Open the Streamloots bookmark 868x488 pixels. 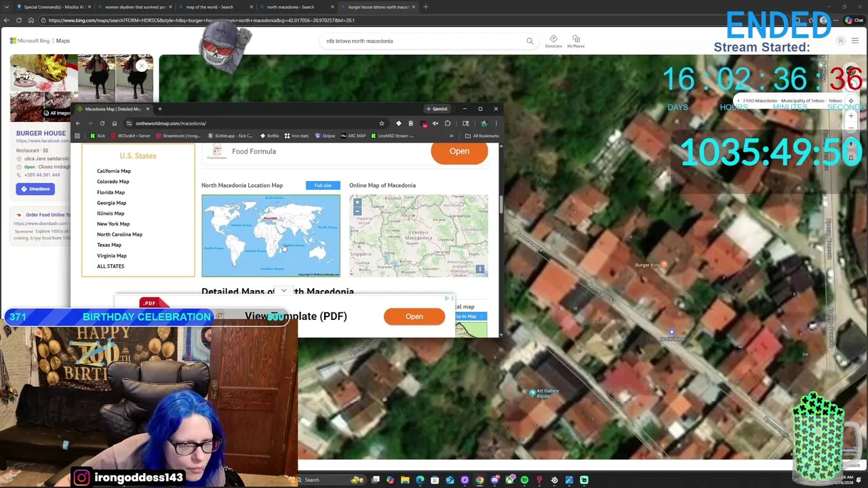(x=178, y=136)
